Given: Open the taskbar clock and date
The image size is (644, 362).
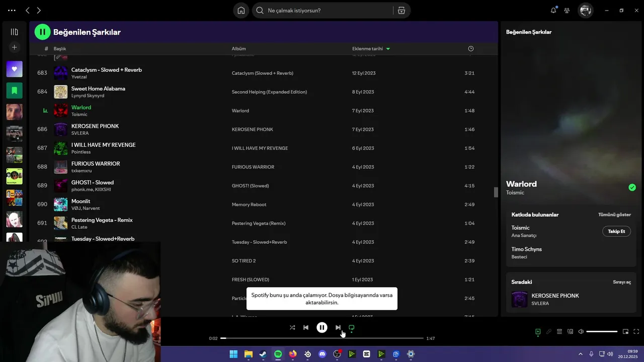Looking at the screenshot, I should point(628,354).
